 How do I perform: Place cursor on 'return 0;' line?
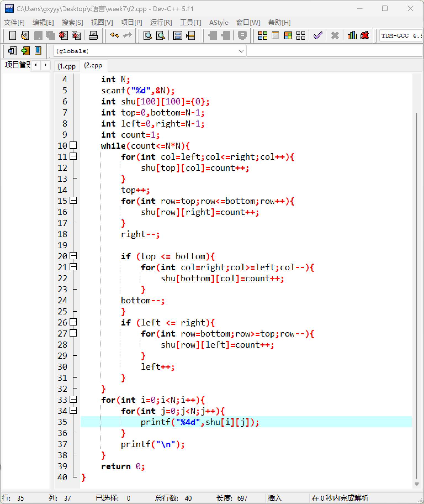pos(123,466)
